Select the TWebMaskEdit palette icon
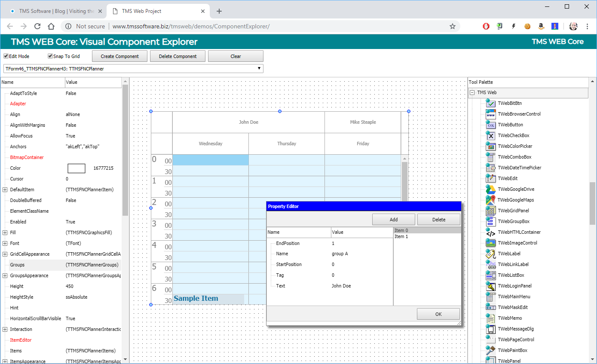This screenshot has height=364, width=597. click(490, 307)
